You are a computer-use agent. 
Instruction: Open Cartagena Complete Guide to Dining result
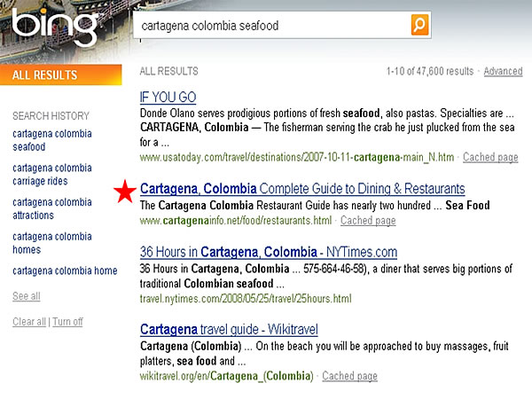tap(301, 189)
